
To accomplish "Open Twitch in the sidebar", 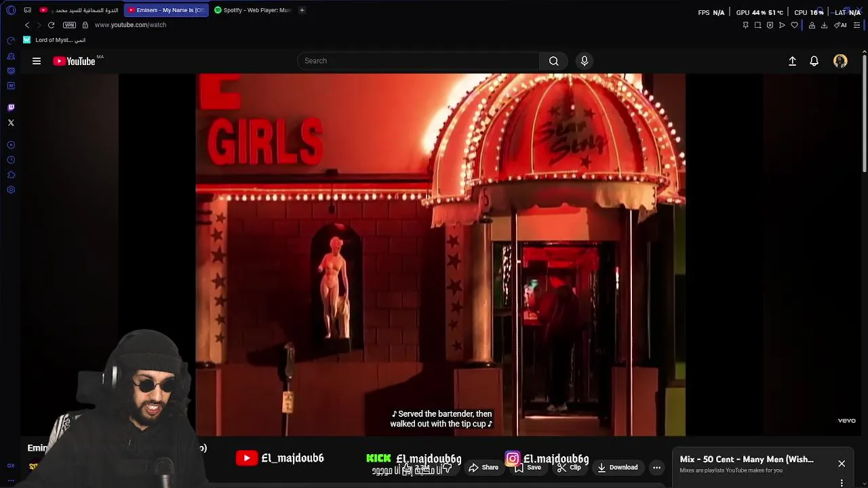I will pos(11,107).
